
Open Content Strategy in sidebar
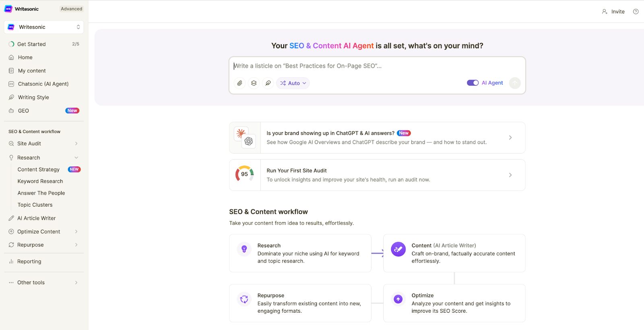coord(39,170)
